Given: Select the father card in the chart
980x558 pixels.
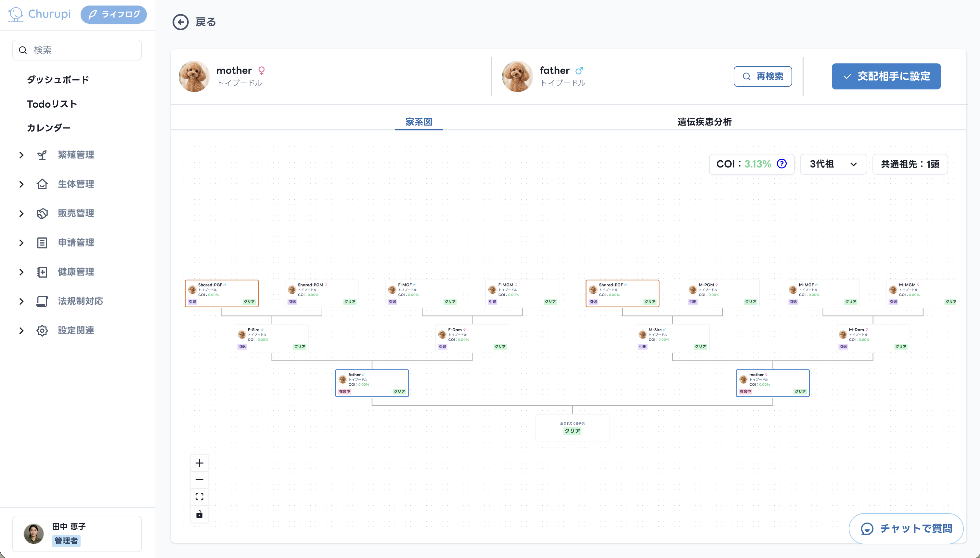Looking at the screenshot, I should (x=372, y=383).
